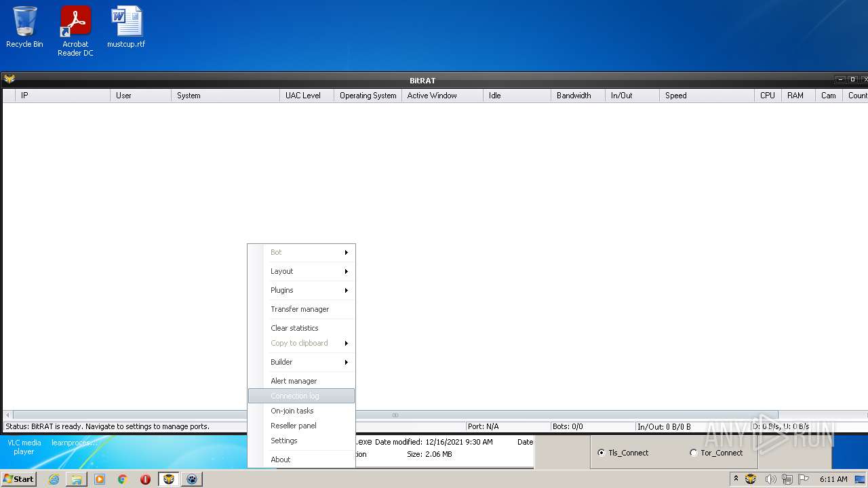Open the mustcup.rtf document icon
Image resolution: width=868 pixels, height=488 pixels.
[x=126, y=27]
